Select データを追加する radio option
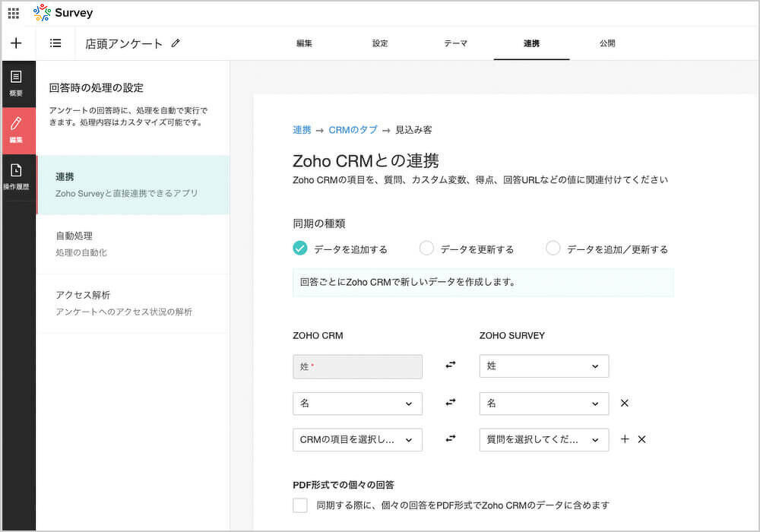 [x=300, y=249]
